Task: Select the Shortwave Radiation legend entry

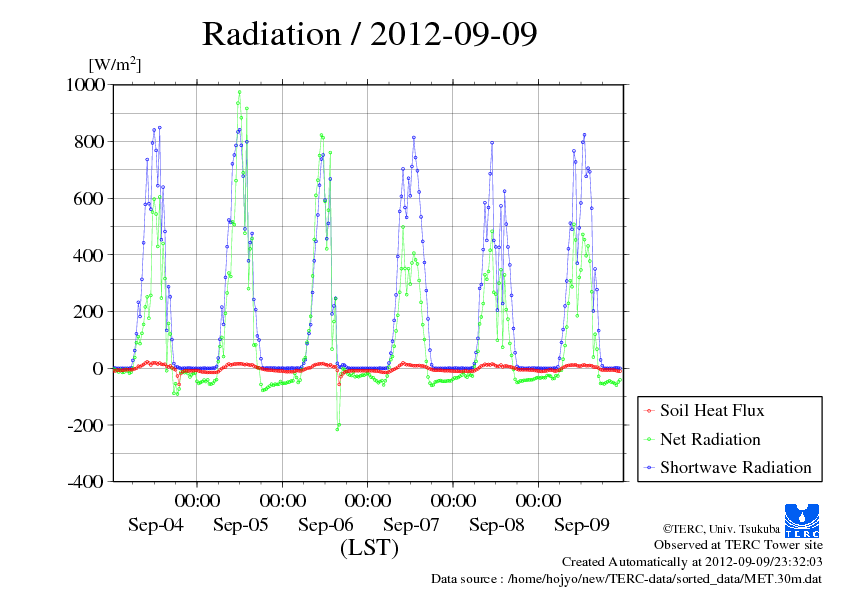Action: click(x=728, y=468)
